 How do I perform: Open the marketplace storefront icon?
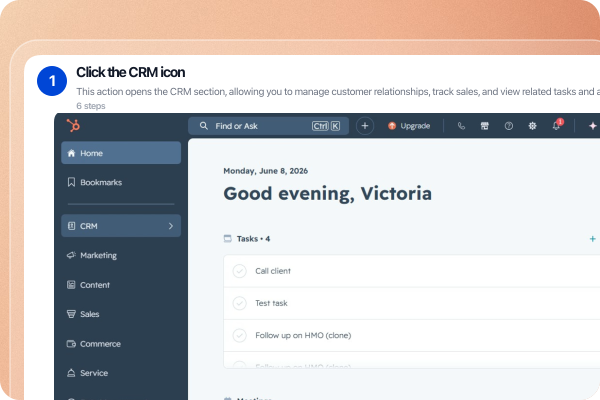(x=485, y=126)
